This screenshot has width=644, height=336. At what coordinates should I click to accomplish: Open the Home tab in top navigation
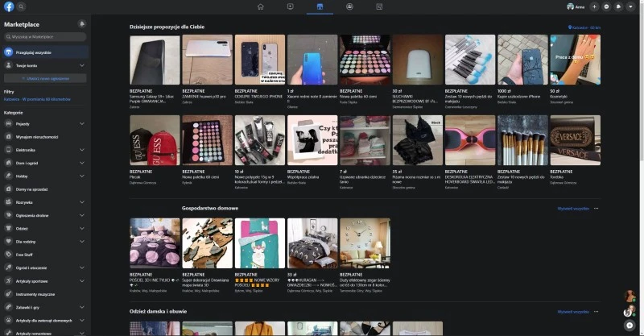click(x=260, y=6)
